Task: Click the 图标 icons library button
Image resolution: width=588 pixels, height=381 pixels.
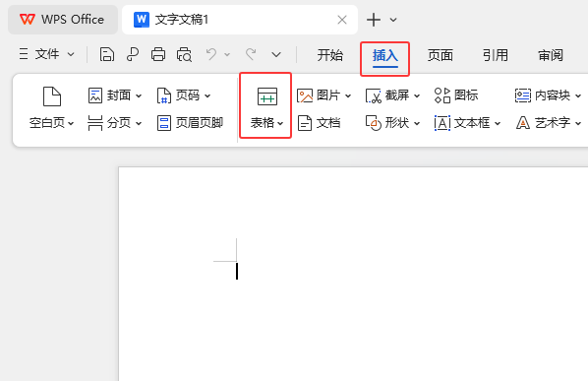Action: click(x=456, y=95)
